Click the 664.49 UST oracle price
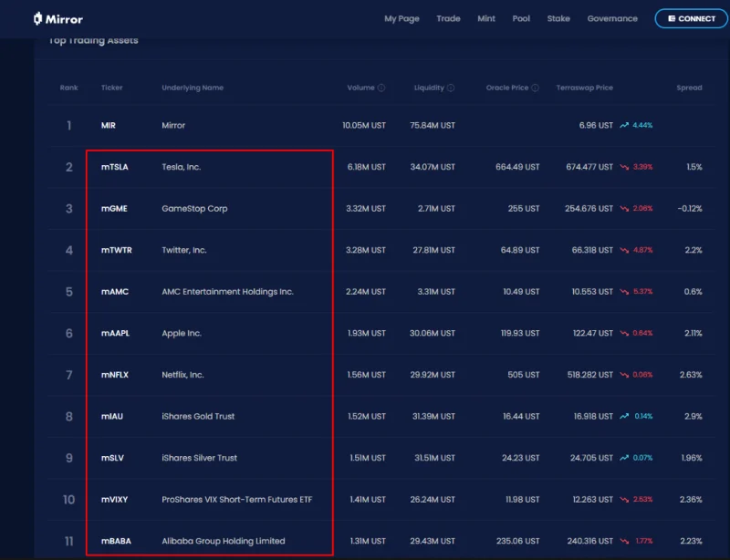This screenshot has width=730, height=560. (x=517, y=167)
